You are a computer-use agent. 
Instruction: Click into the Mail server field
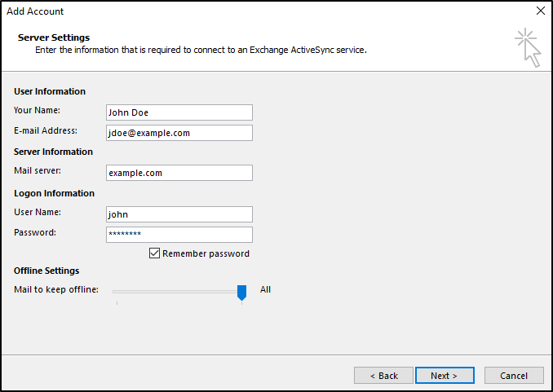tap(179, 173)
